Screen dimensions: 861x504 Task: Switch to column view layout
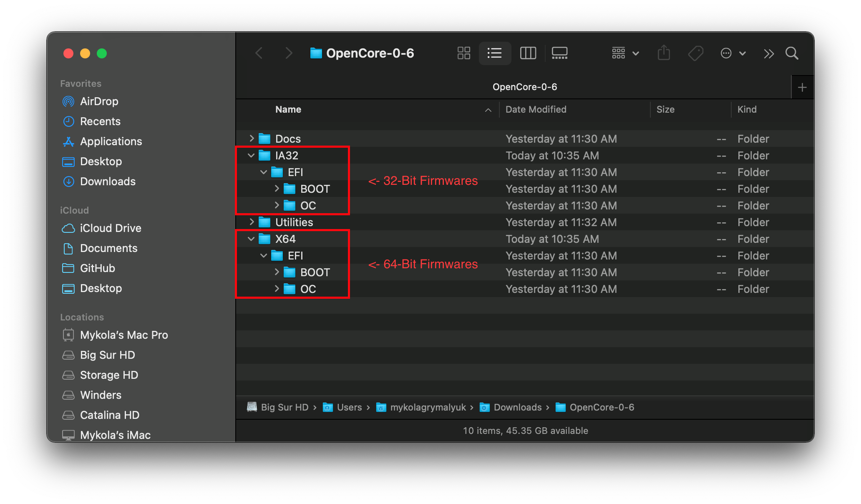click(526, 53)
